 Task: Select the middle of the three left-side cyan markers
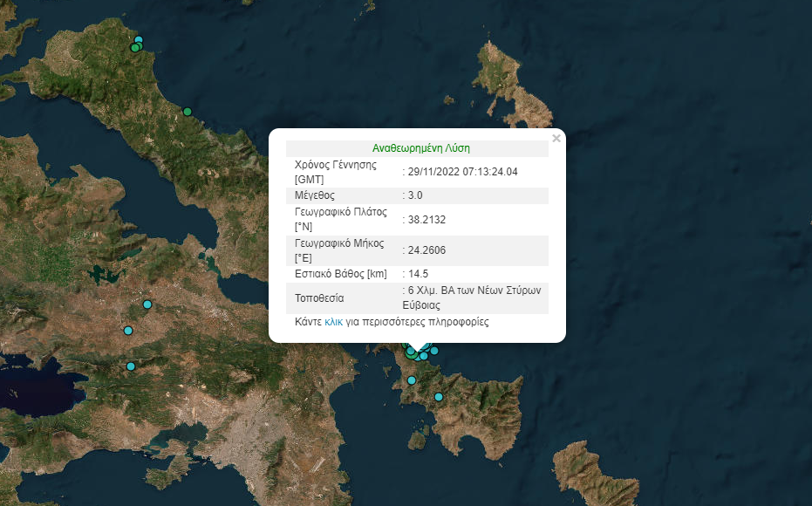point(128,331)
